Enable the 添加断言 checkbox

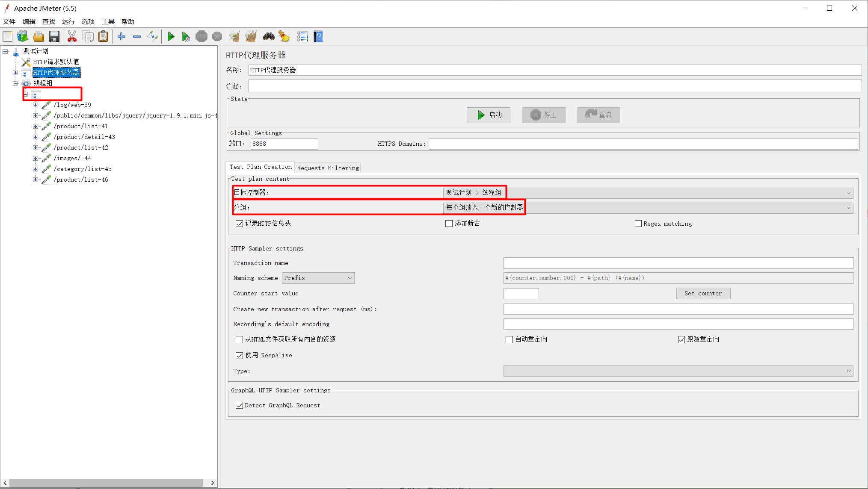[x=449, y=224]
